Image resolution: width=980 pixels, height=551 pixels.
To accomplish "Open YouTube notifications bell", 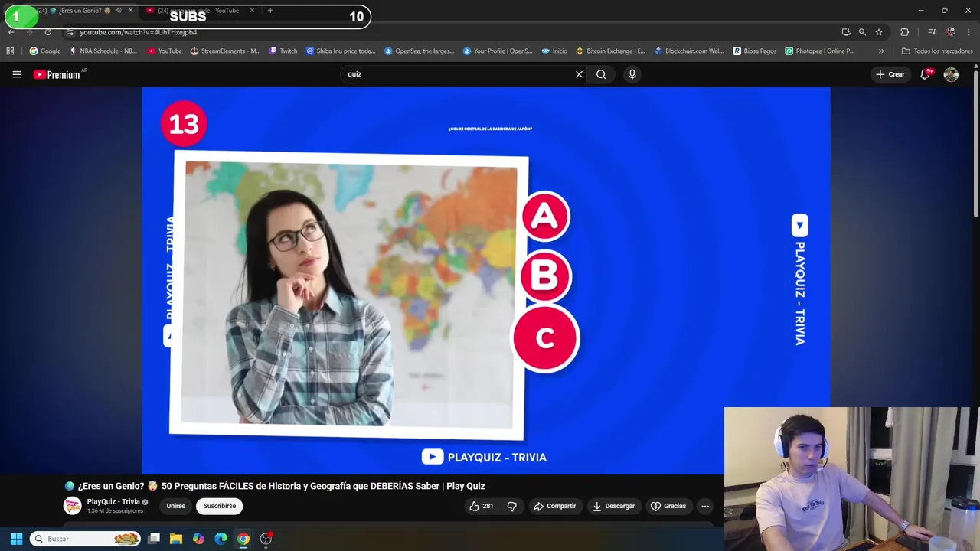I will pyautogui.click(x=925, y=74).
